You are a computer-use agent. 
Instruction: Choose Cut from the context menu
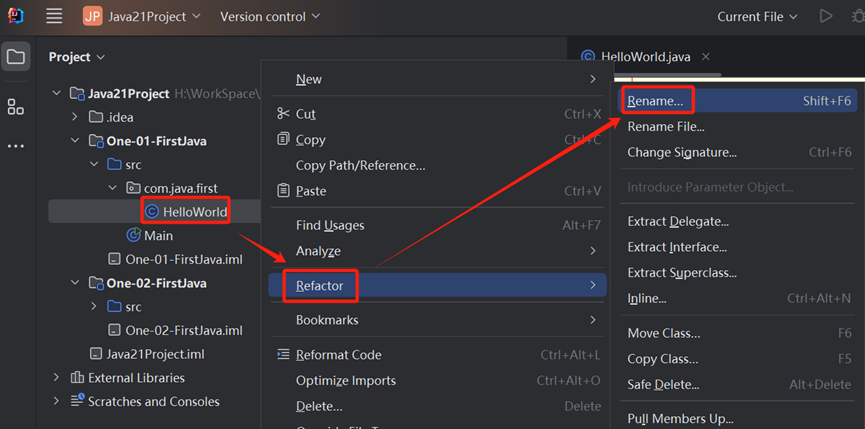coord(437,114)
